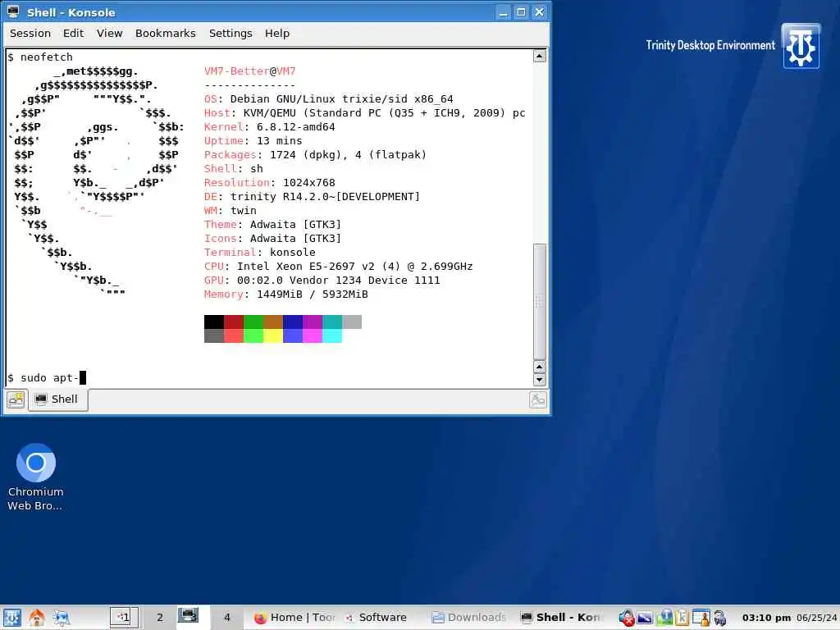This screenshot has height=630, width=840.
Task: Click the 'Memory: 1449MiB / 5932MiB' line
Action: tap(286, 294)
